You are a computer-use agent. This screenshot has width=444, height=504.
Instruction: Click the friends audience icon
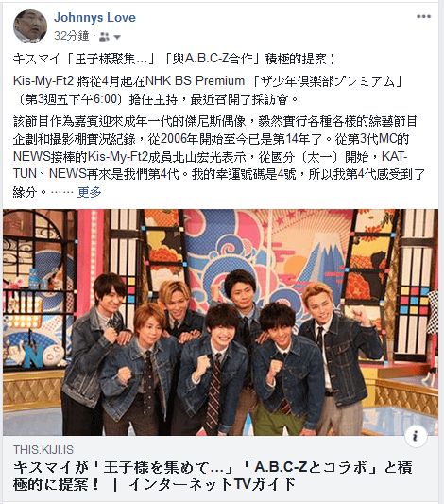pos(104,37)
